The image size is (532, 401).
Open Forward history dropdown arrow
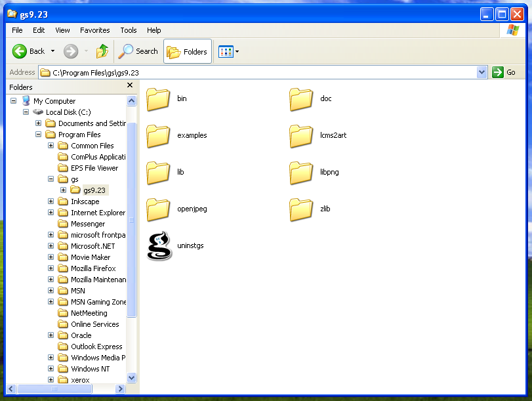(86, 51)
